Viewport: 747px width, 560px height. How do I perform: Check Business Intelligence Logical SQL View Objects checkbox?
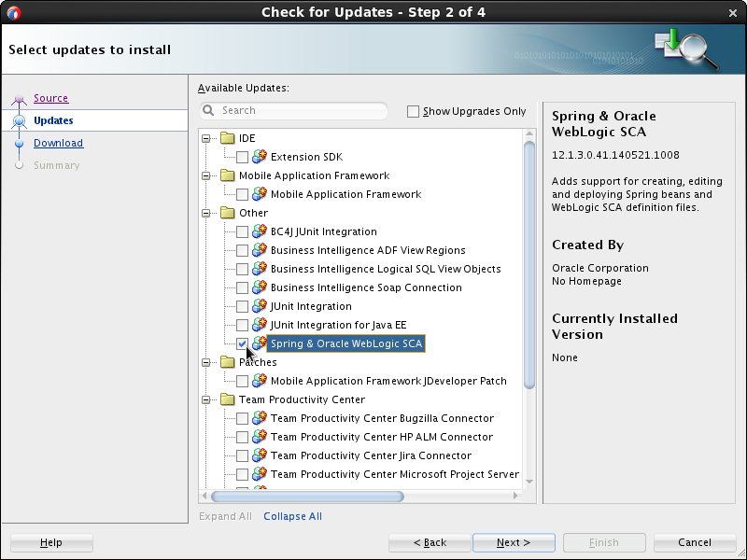(242, 269)
